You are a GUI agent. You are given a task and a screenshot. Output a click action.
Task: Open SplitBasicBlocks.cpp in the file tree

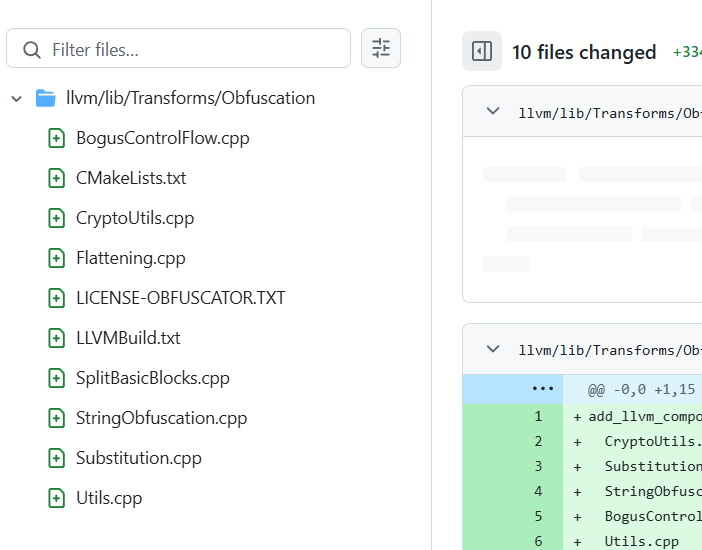[x=153, y=378]
